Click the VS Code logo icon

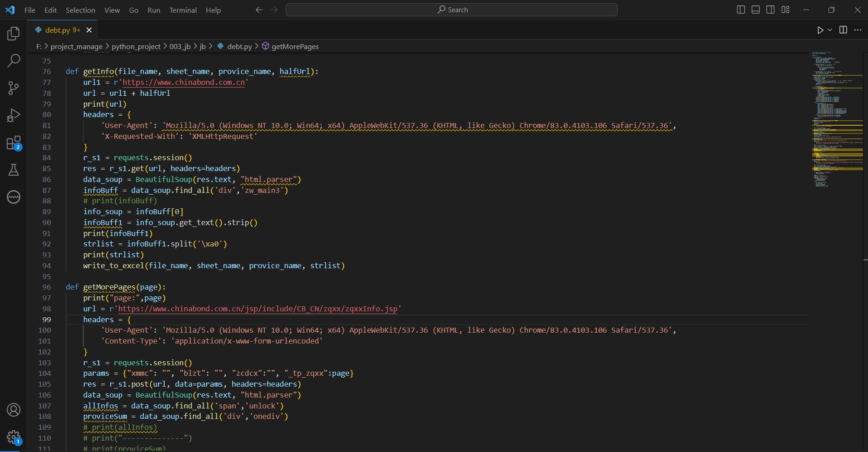pos(10,10)
